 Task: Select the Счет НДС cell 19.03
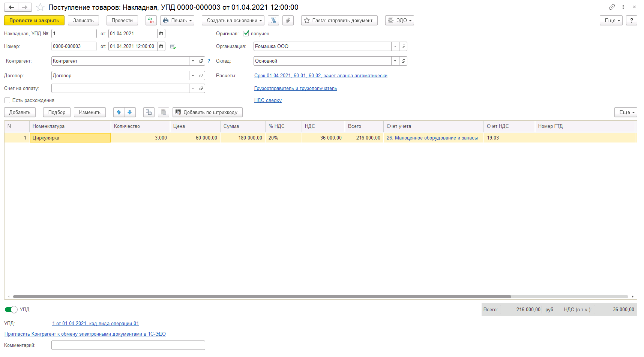[509, 138]
